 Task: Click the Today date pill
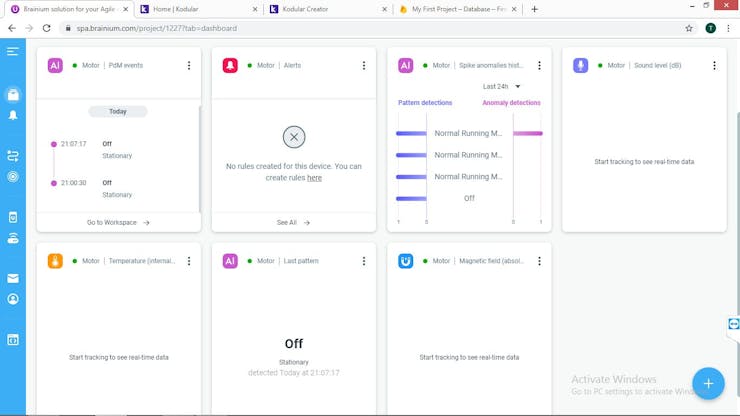[118, 111]
